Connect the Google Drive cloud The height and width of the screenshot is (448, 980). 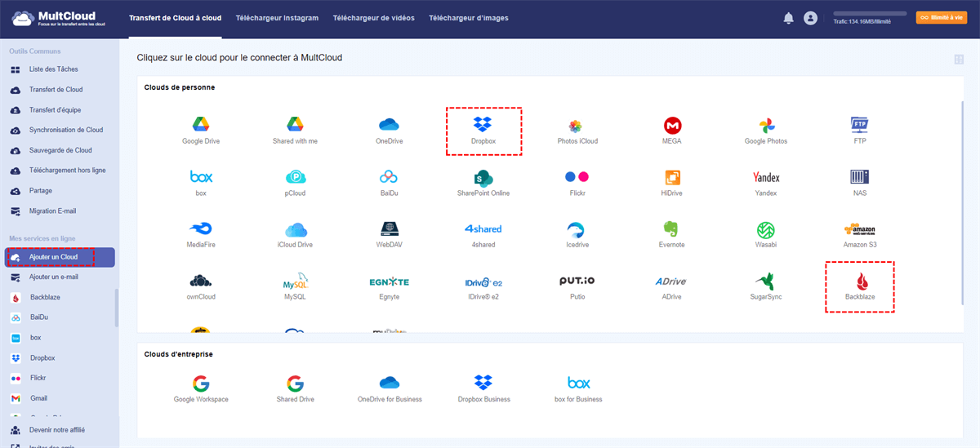pos(201,125)
